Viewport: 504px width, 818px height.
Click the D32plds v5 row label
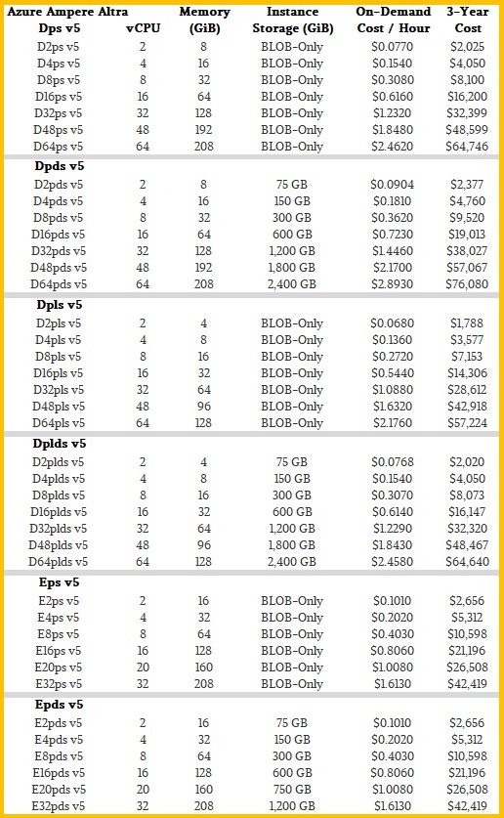(x=59, y=529)
